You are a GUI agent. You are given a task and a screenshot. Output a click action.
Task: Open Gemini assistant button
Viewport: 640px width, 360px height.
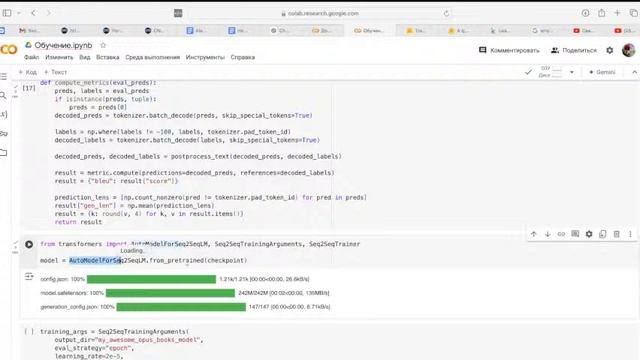point(602,72)
